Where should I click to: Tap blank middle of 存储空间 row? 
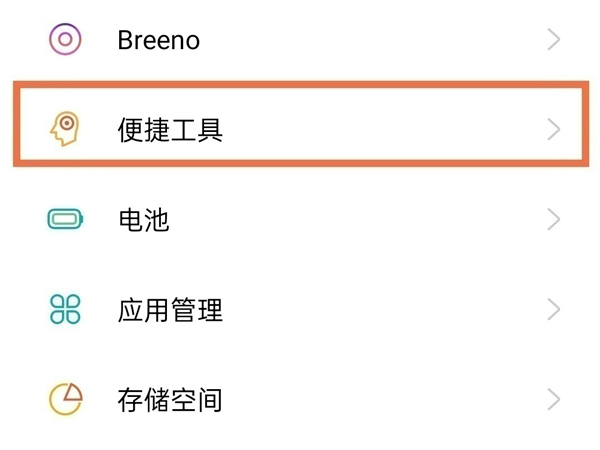(x=380, y=400)
